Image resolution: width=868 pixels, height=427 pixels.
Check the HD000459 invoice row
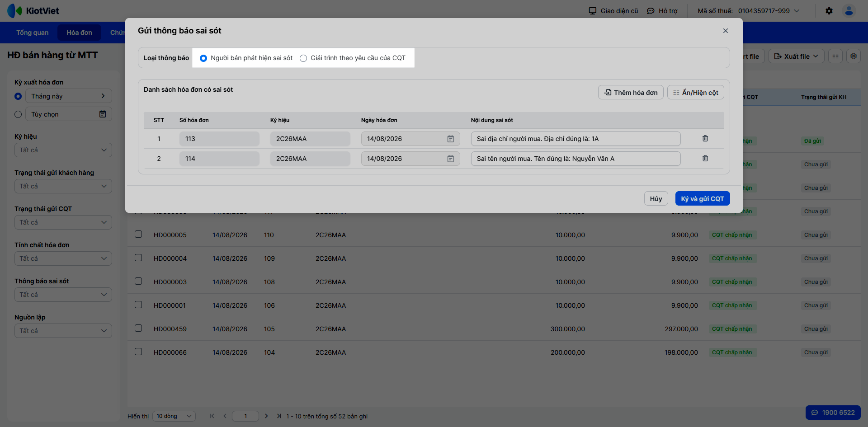click(138, 328)
